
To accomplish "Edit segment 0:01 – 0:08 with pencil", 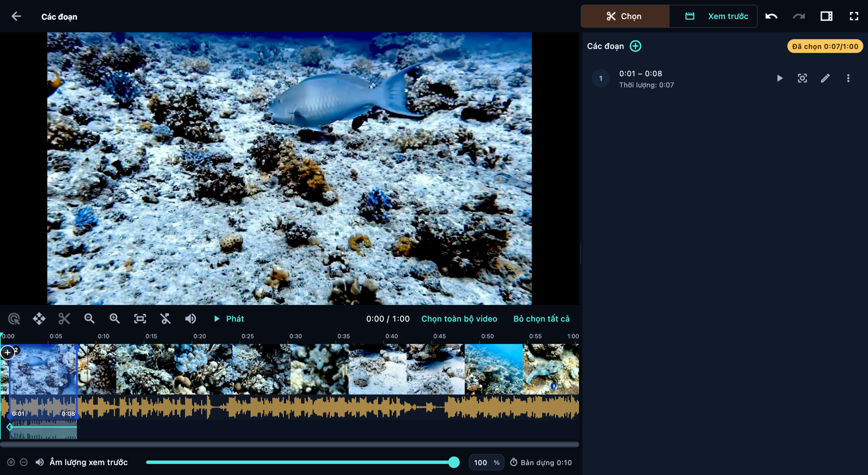I will [825, 78].
